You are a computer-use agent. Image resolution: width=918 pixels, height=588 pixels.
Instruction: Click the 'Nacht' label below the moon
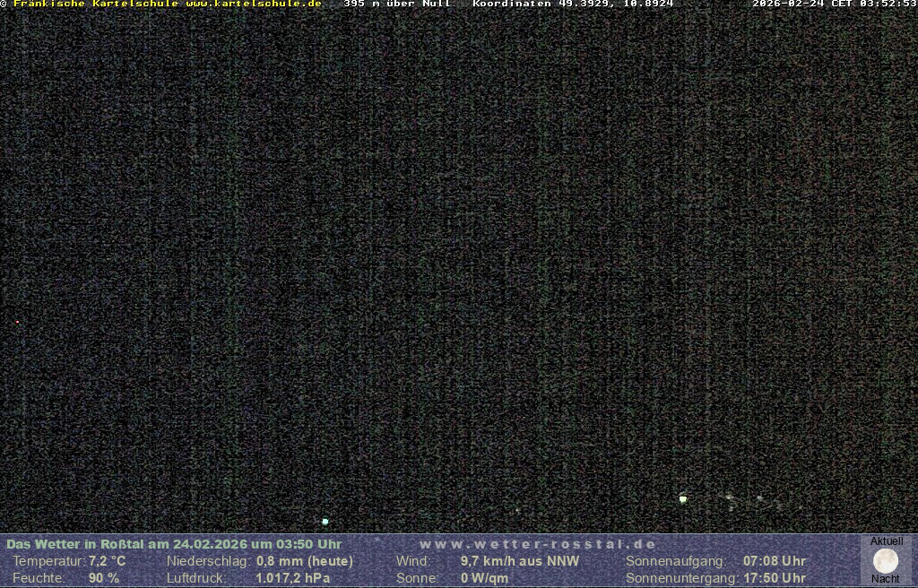click(x=886, y=579)
